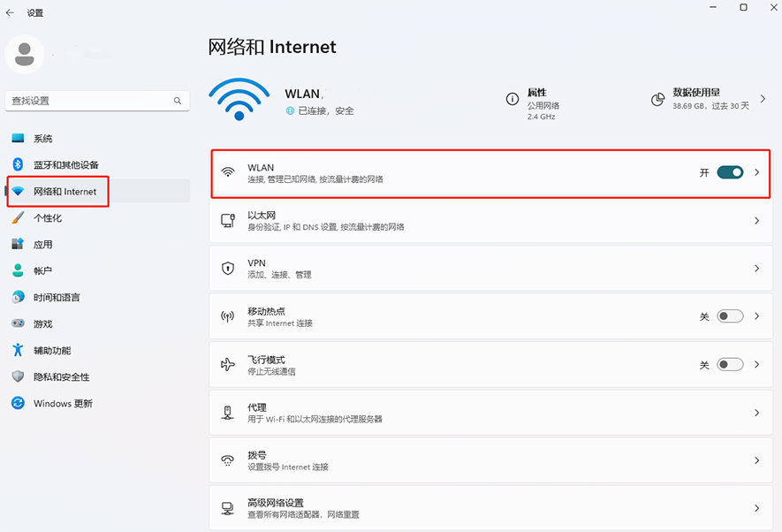The image size is (782, 532).
Task: Click the 蓝牙和其他设备 Bluetooth icon
Action: [x=18, y=164]
